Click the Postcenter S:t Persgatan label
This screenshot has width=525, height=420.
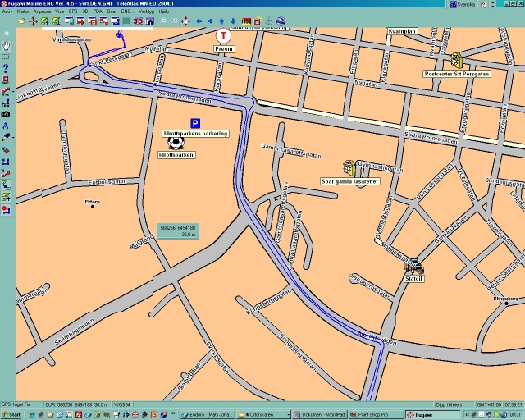(x=457, y=74)
